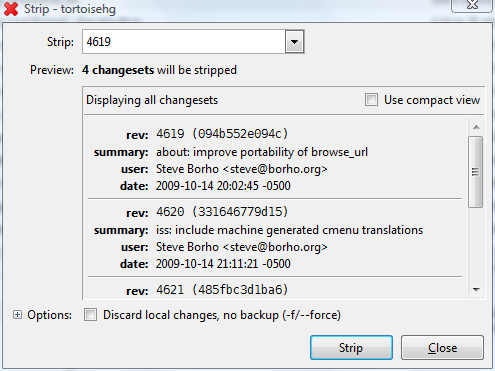Check Discard local changes, no backup option

click(x=90, y=315)
